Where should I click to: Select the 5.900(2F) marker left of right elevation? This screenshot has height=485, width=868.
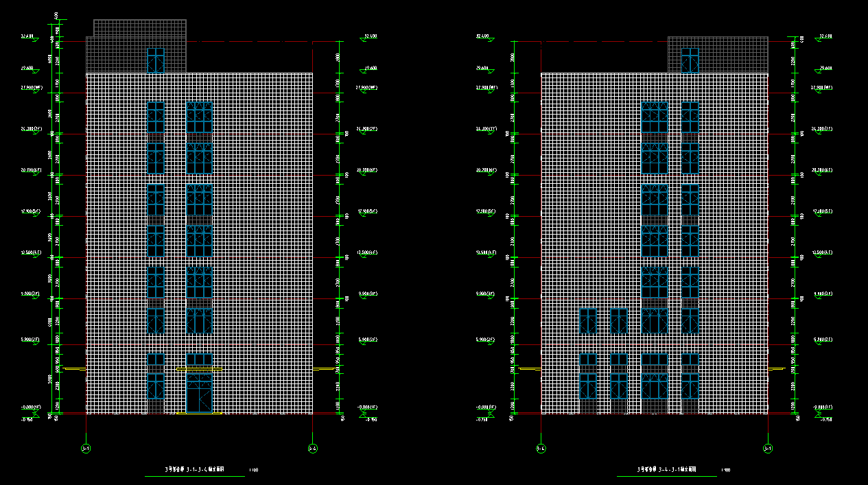point(484,340)
